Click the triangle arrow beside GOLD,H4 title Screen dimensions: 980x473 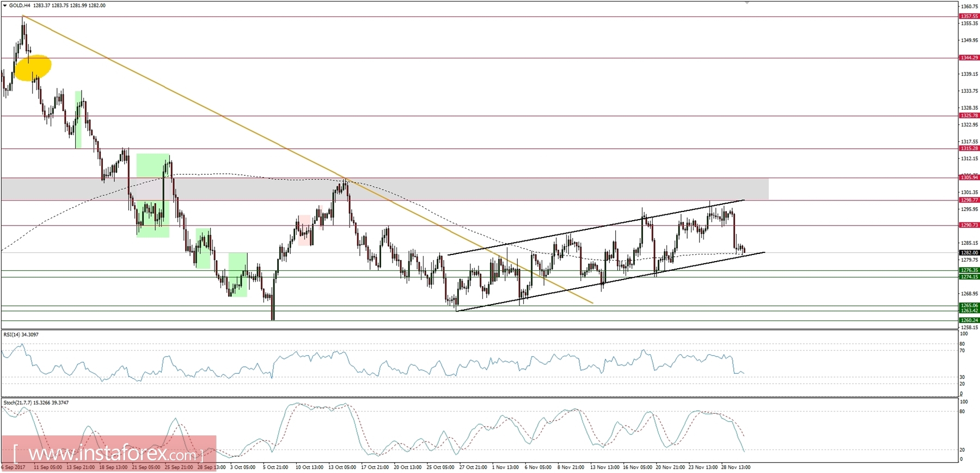click(x=5, y=5)
